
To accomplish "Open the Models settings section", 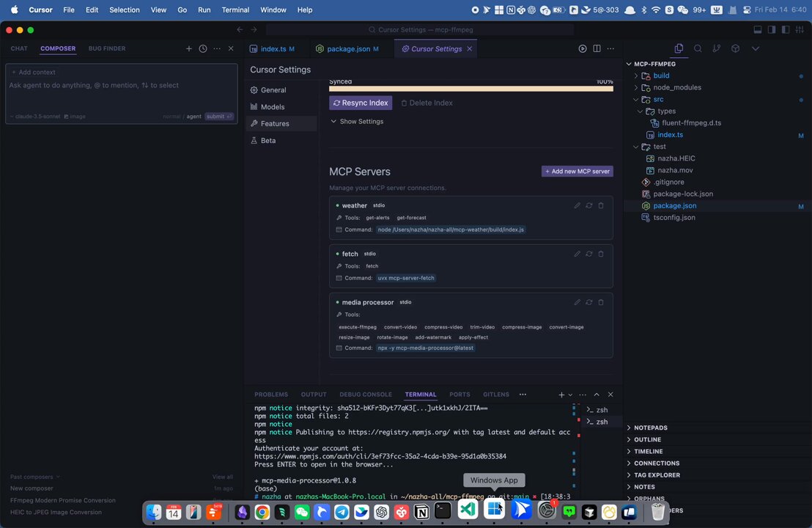I will pos(273,107).
